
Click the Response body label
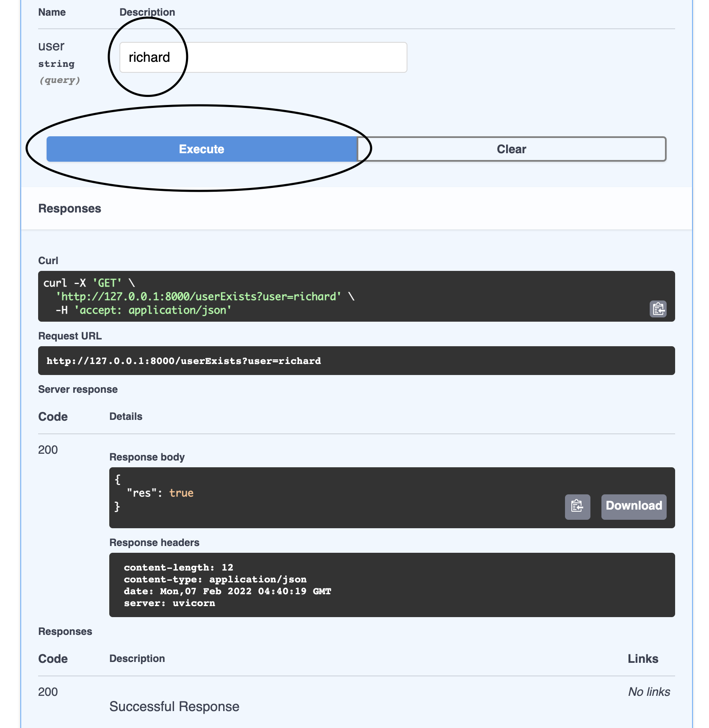(x=147, y=457)
